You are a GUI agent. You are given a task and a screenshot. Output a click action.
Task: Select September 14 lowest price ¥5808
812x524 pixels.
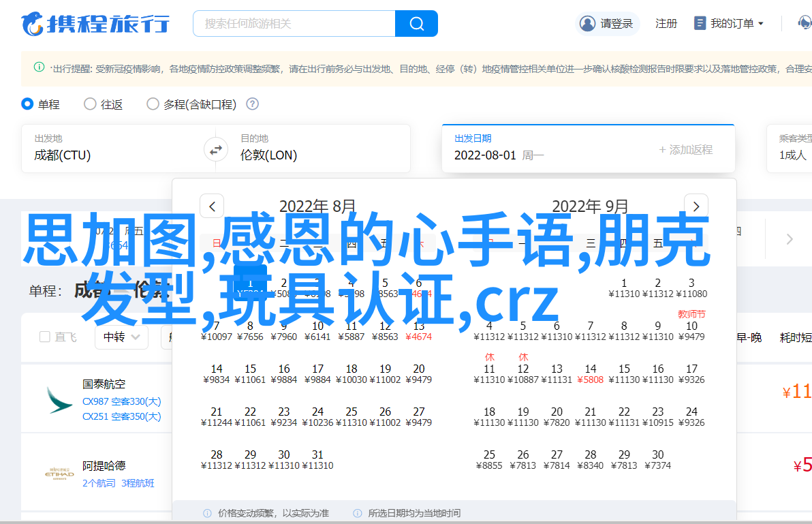coord(591,374)
